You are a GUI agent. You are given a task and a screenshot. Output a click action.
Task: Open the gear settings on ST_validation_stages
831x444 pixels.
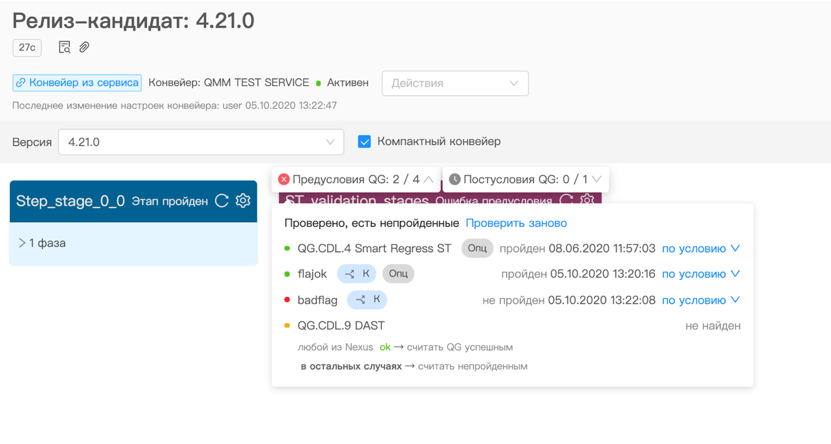point(587,201)
